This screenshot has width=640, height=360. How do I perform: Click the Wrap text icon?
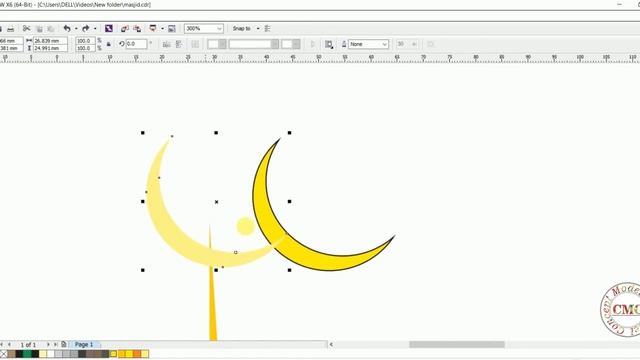pyautogui.click(x=329, y=44)
